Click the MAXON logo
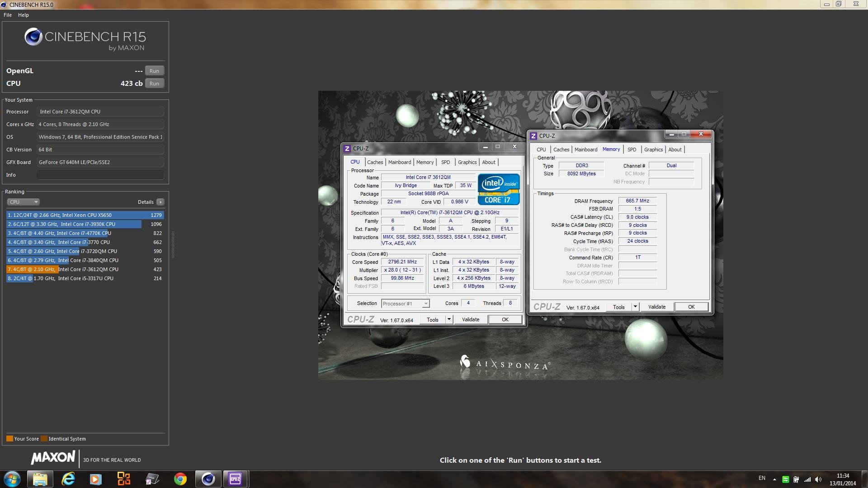The height and width of the screenshot is (488, 868). [x=53, y=458]
